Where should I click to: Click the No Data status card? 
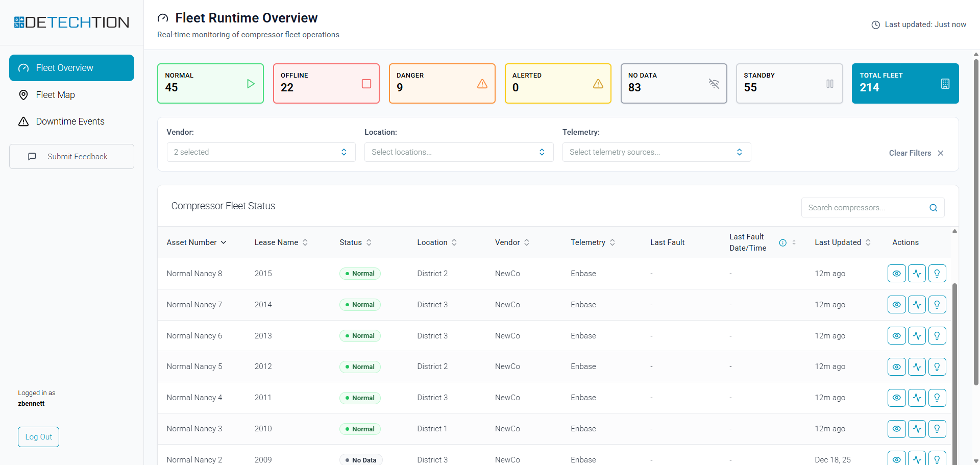point(673,83)
